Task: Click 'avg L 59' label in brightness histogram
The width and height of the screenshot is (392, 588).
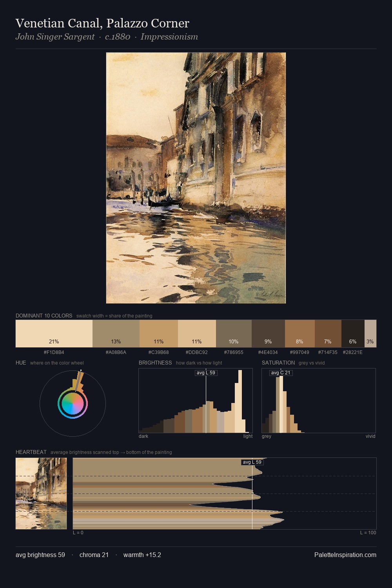Action: pos(206,373)
